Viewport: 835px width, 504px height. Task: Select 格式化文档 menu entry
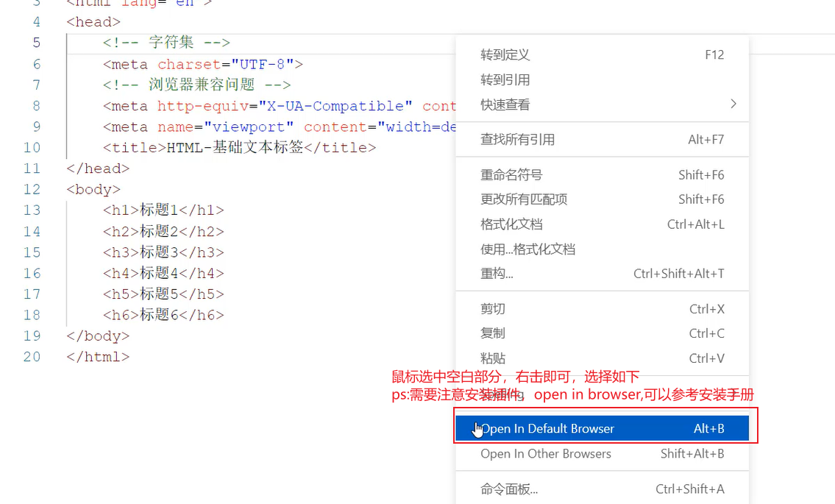pos(602,224)
